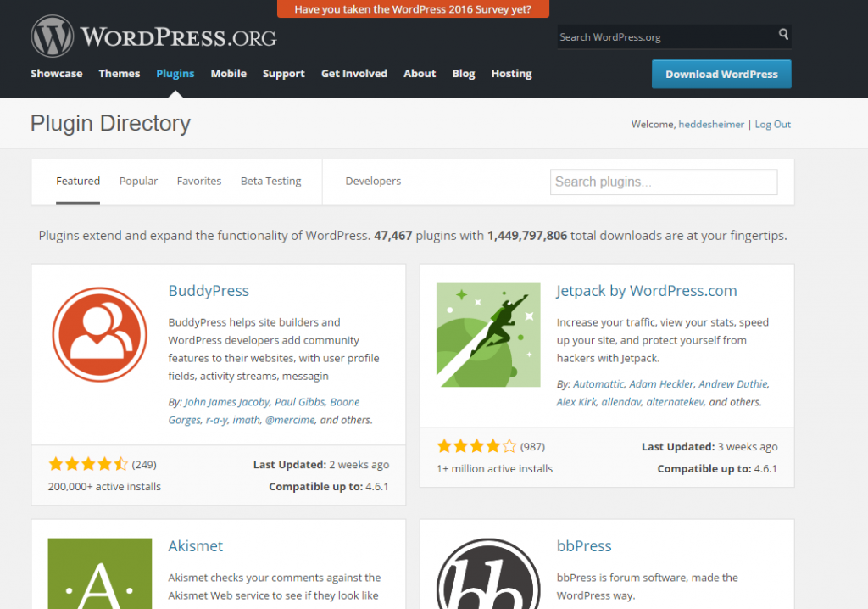Screen dimensions: 868x609
Task: Open the Akismet plugin icon
Action: 100,573
